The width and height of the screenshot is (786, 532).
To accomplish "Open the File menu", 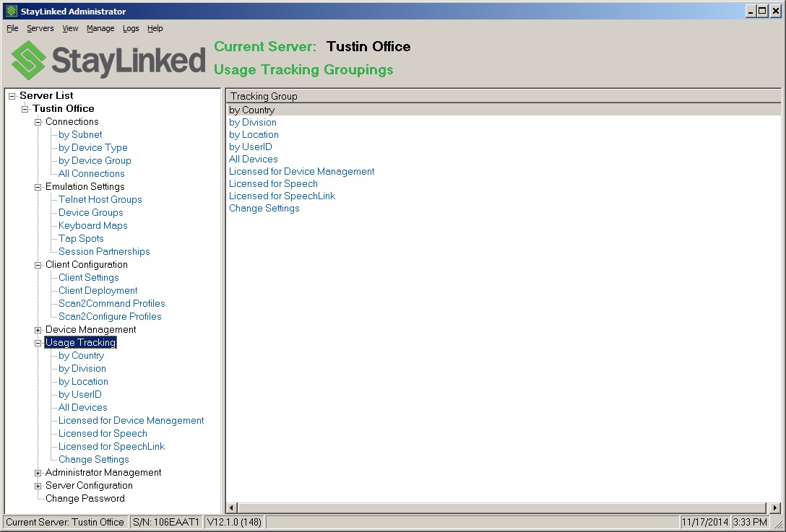I will (x=12, y=28).
